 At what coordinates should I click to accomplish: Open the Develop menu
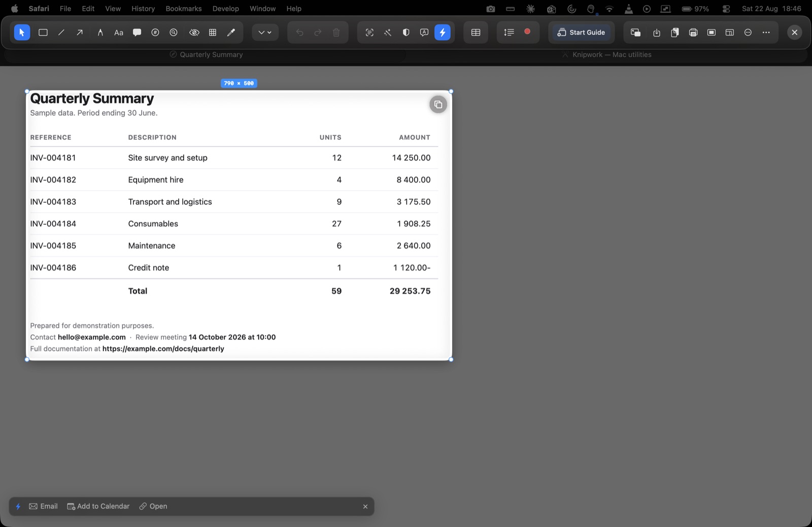click(226, 9)
